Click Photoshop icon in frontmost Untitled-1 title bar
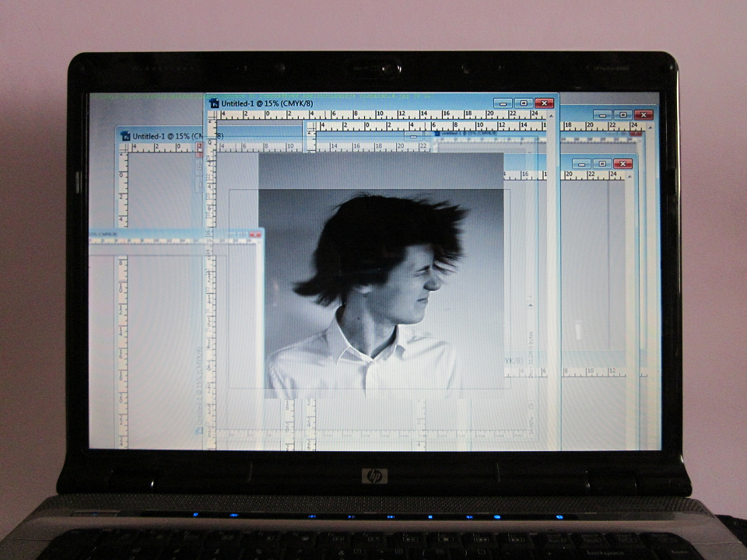This screenshot has width=747, height=560. click(215, 103)
